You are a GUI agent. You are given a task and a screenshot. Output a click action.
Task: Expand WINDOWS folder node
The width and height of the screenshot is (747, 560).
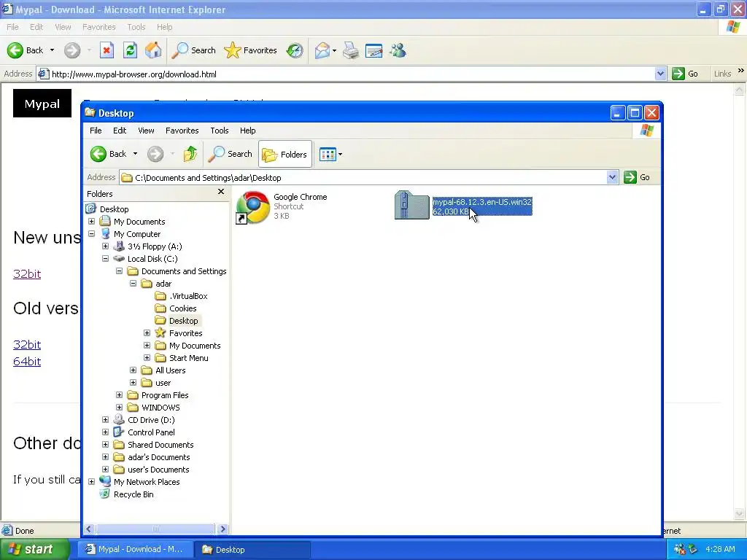[119, 407]
